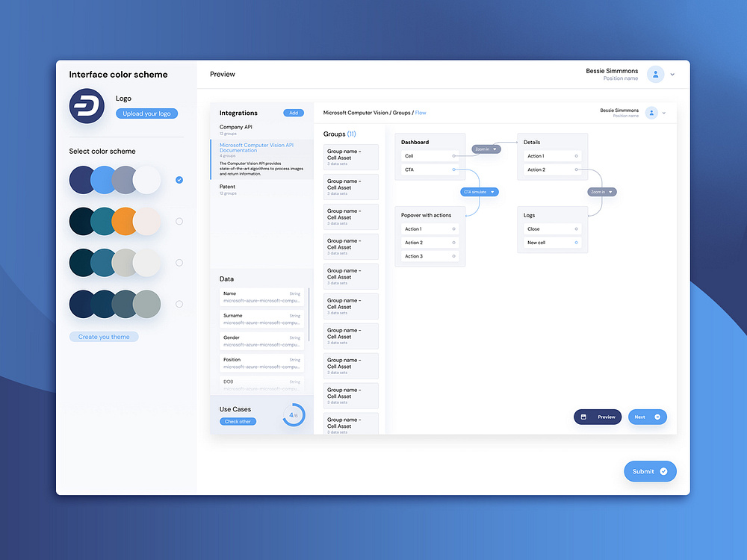Viewport: 747px width, 560px height.
Task: Open the CTA simulate dropdown
Action: pos(479,192)
